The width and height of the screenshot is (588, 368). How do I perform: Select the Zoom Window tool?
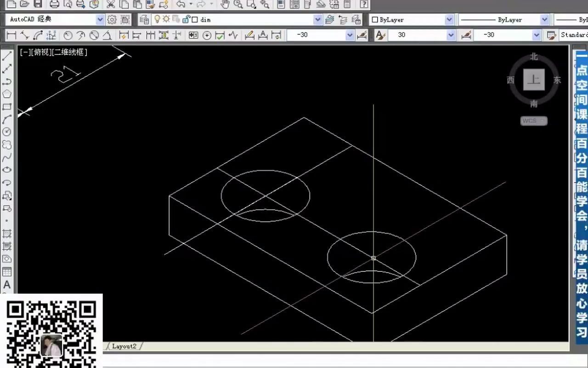pyautogui.click(x=251, y=5)
